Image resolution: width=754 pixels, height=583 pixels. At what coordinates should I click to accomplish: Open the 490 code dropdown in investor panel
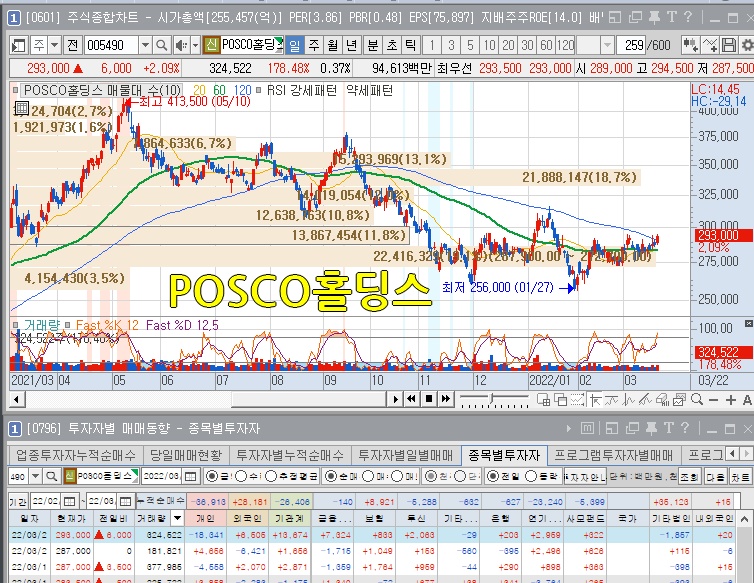(35, 477)
